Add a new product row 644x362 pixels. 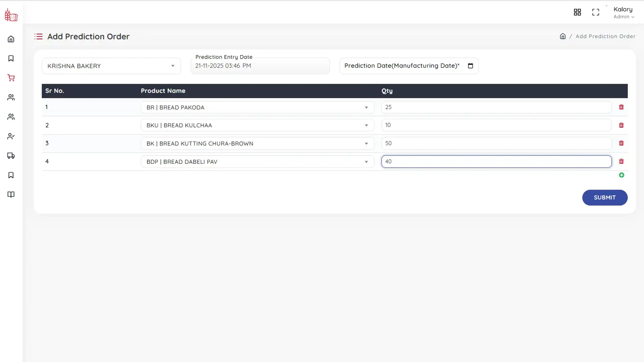[621, 175]
